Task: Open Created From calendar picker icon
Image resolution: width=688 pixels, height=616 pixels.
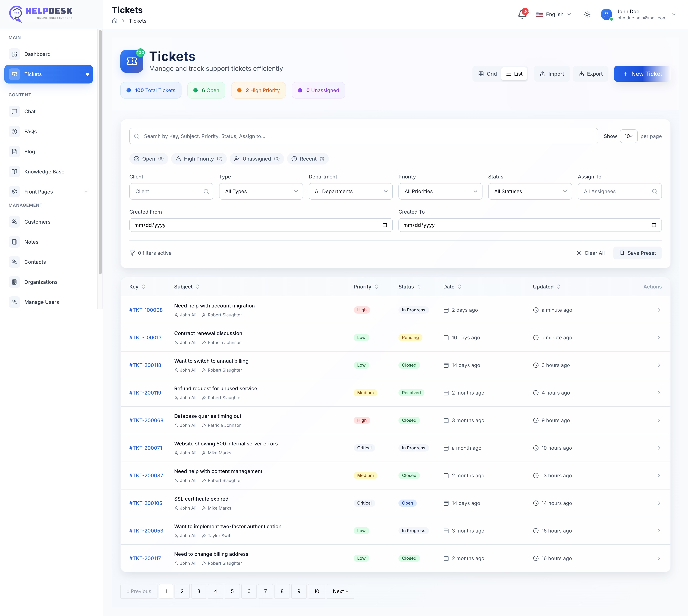Action: click(x=384, y=225)
